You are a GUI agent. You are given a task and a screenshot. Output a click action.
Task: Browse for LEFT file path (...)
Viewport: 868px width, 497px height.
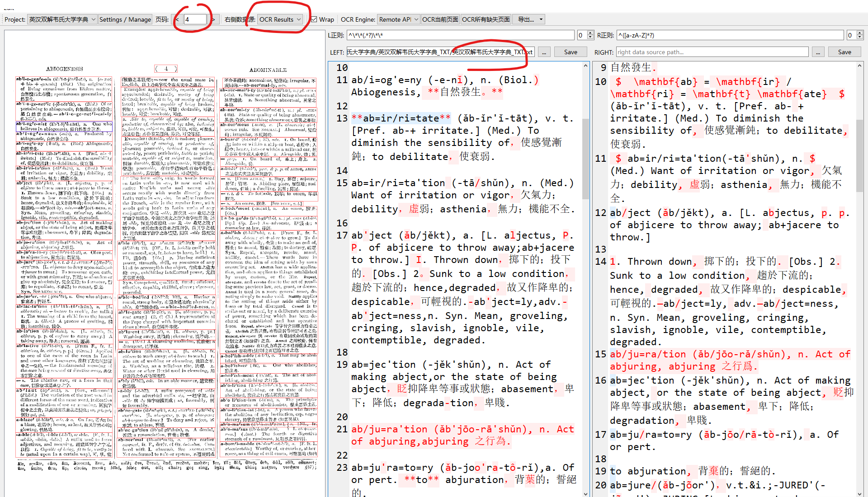point(544,52)
